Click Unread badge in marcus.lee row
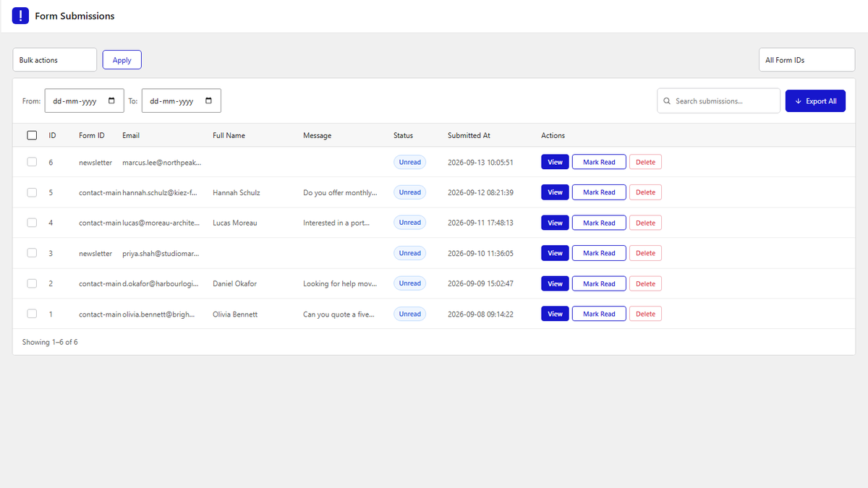Viewport: 868px width, 488px height. click(409, 162)
